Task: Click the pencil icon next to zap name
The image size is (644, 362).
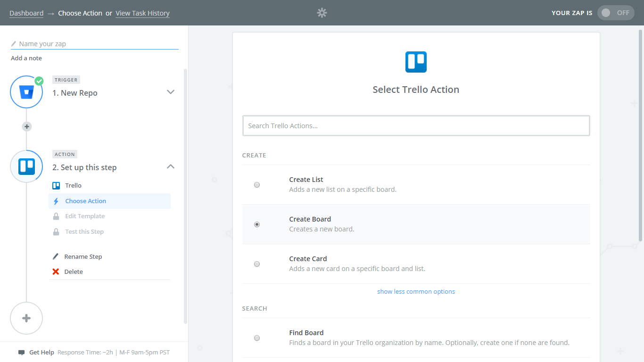Action: pos(14,44)
